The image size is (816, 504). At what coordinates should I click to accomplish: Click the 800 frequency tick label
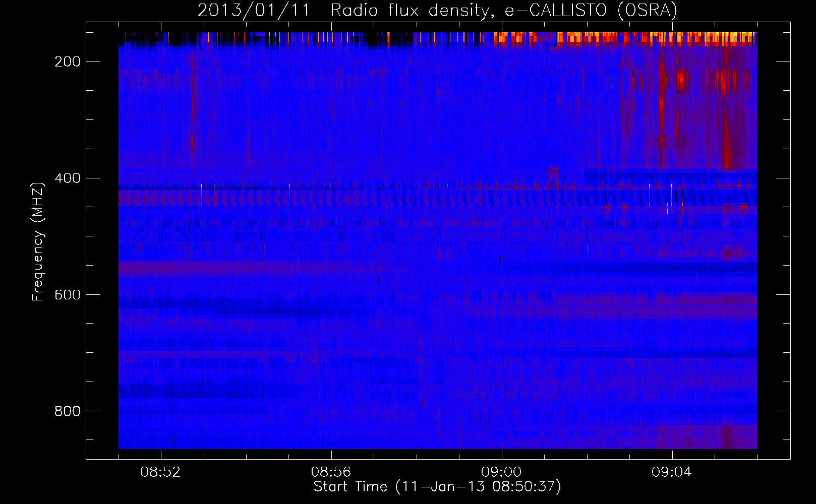[68, 411]
